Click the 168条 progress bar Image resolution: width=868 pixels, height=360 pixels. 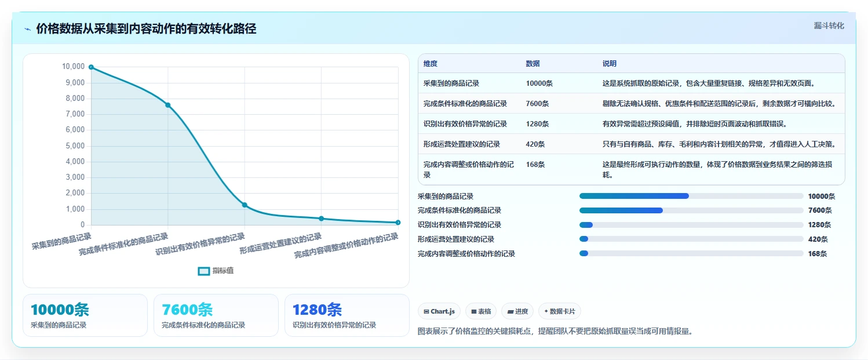tap(691, 253)
